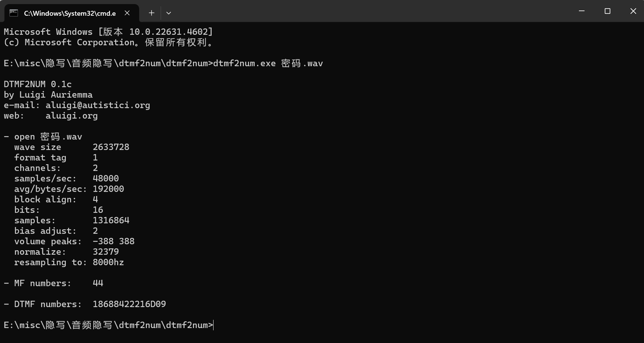
Task: Expand the new tab profile dropdown arrow
Action: click(169, 13)
